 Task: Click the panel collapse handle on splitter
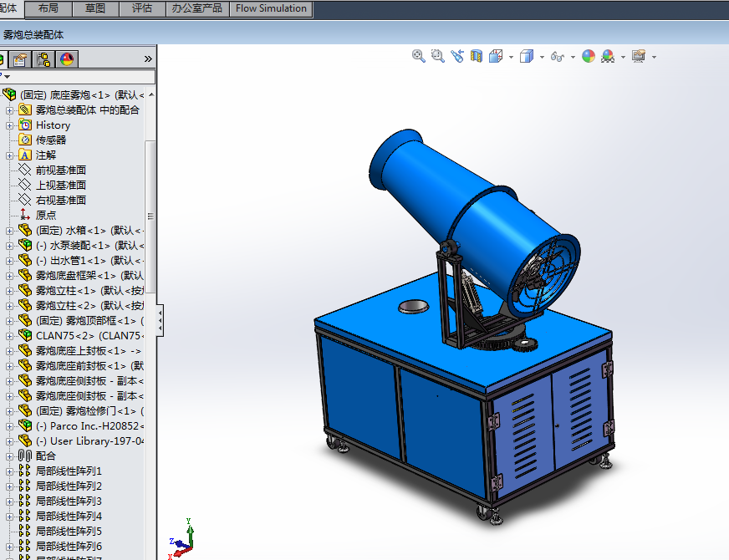[160, 321]
